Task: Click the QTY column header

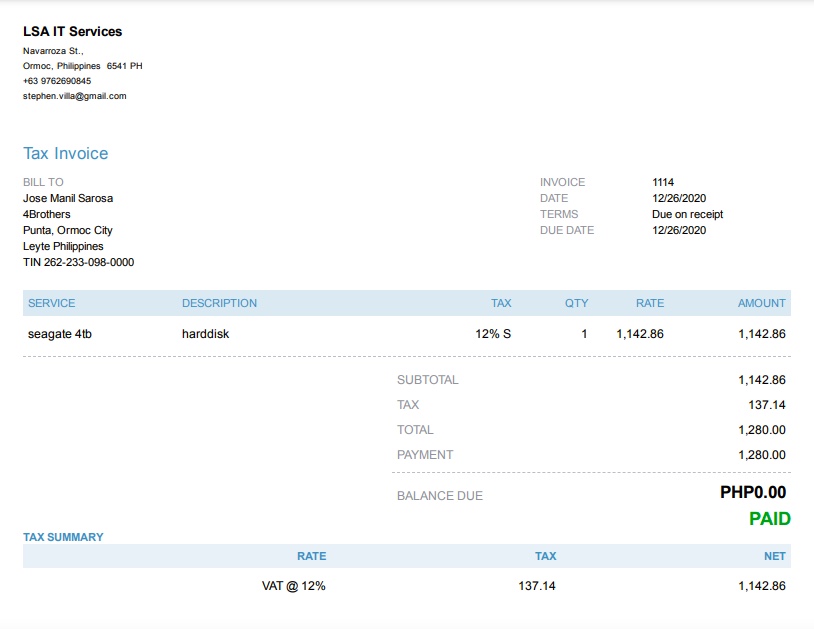Action: pos(576,303)
